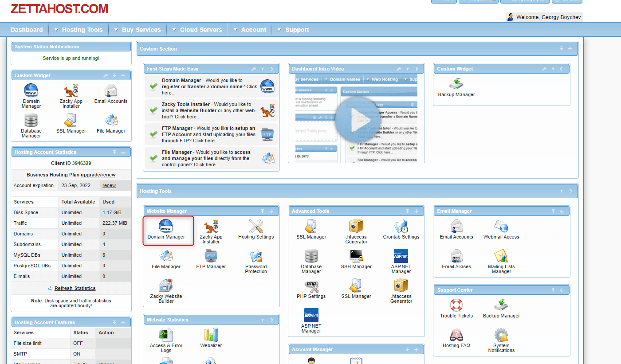Click the upgrade link for Business Hosting Plan
Screen dimensions: 621x364
[x=90, y=175]
